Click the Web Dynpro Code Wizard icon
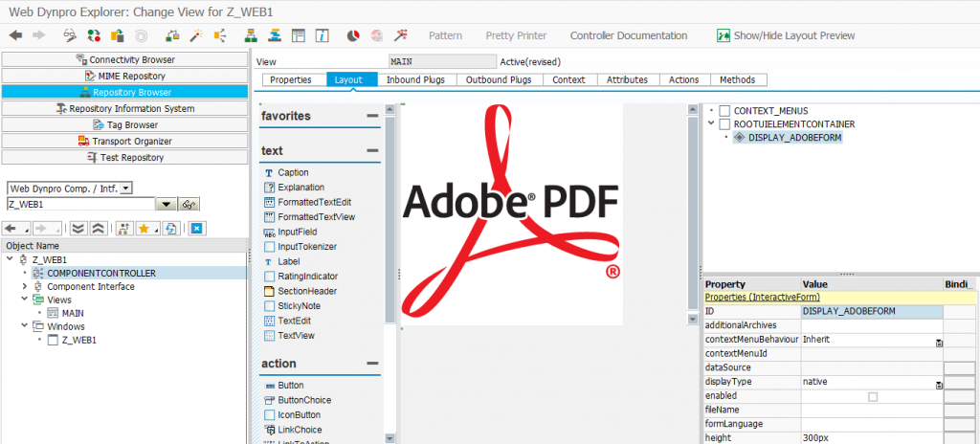The height and width of the screenshot is (444, 980). (x=400, y=35)
